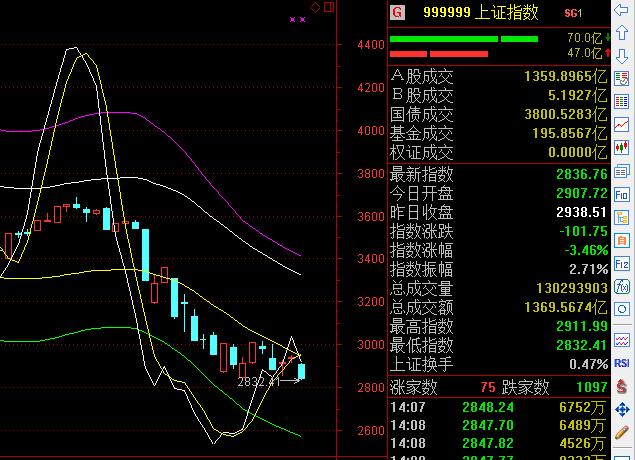
Task: Click the highest index value 2911.99
Action: [x=582, y=326]
